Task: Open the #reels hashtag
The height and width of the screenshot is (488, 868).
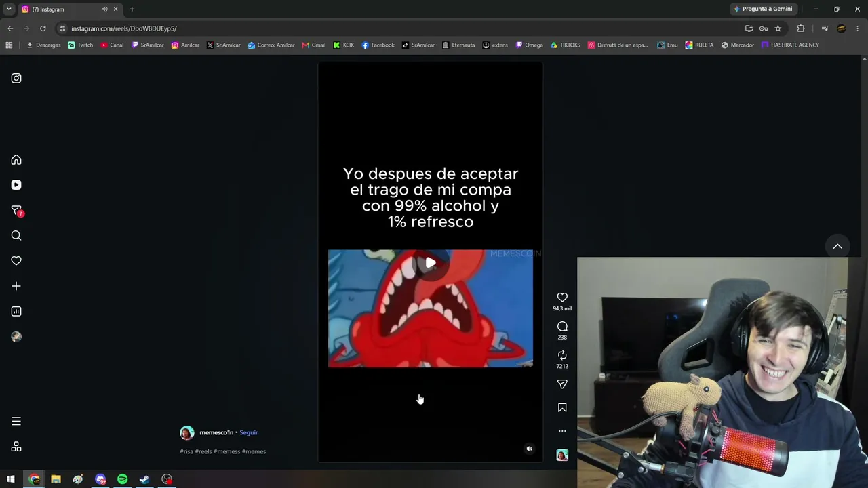Action: [x=203, y=451]
